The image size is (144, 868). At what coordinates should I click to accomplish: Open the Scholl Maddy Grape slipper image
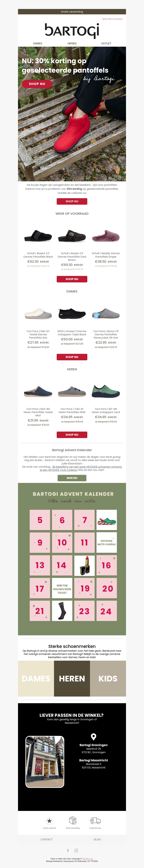(106, 236)
